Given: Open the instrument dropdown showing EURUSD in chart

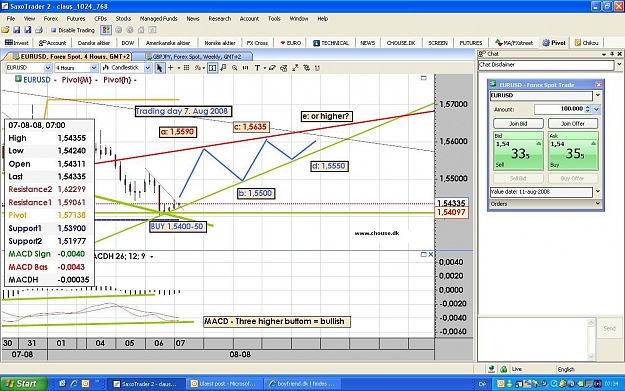Looking at the screenshot, I should pyautogui.click(x=48, y=68).
